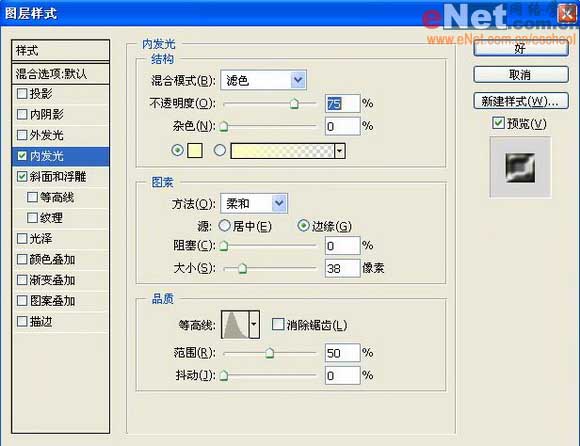Click the layer style preview thumbnail
Viewport: 580px width, 446px height.
(x=520, y=168)
